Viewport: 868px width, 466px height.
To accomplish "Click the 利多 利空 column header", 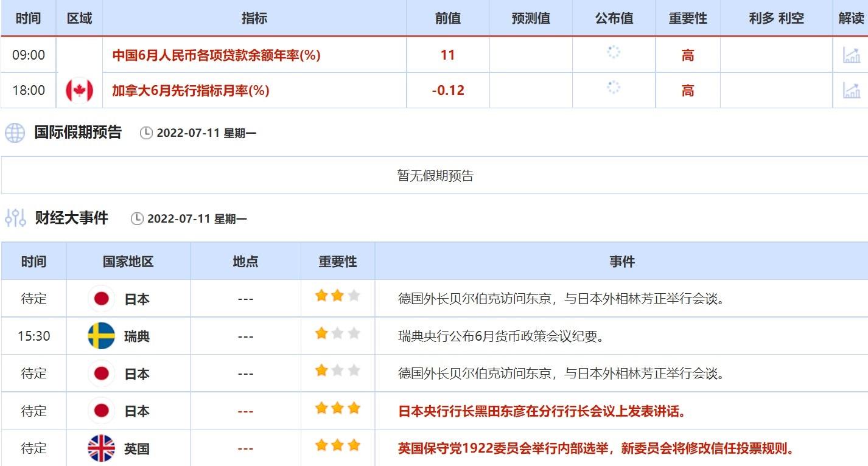I will pyautogui.click(x=776, y=18).
